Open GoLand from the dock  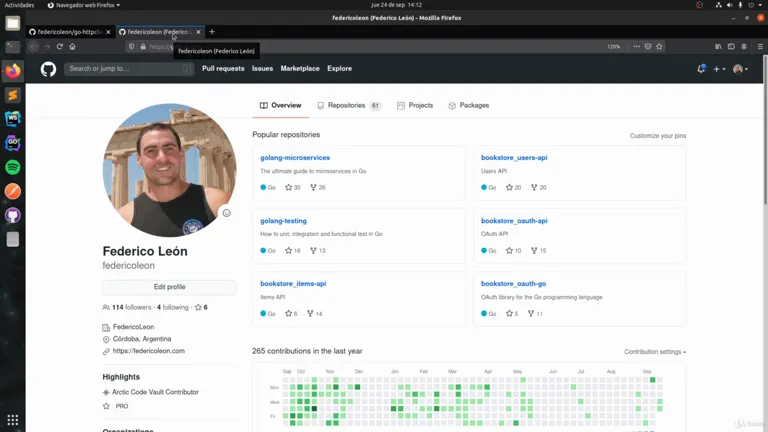pyautogui.click(x=13, y=143)
